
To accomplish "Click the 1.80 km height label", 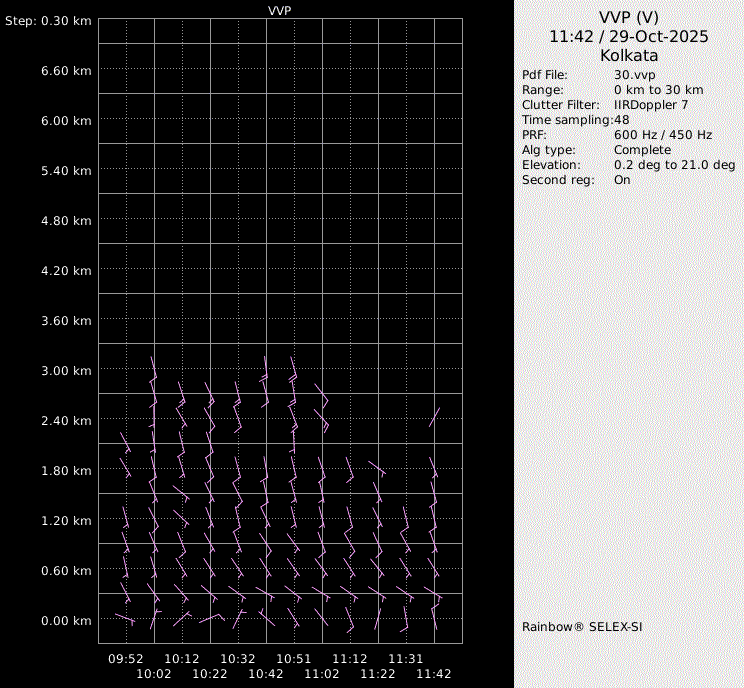I will tap(66, 471).
